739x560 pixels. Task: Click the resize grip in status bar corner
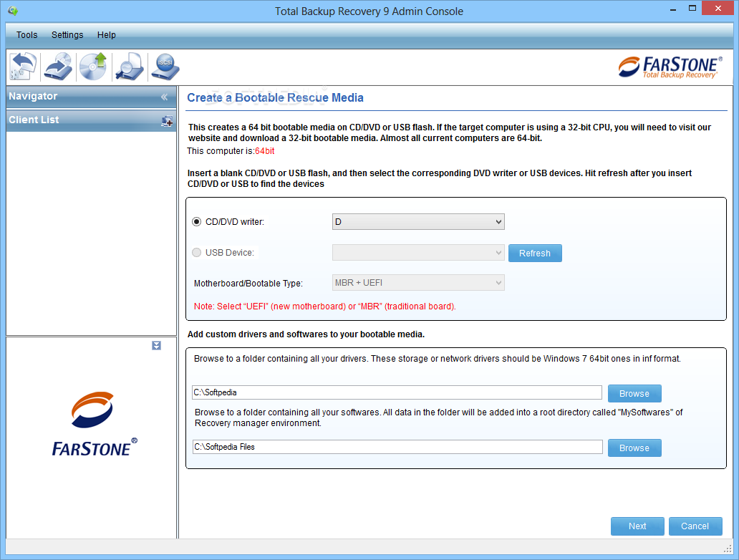(728, 549)
